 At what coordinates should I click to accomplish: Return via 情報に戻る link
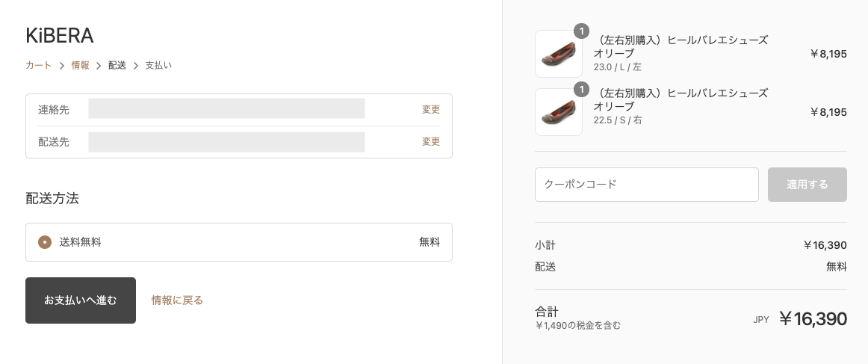[177, 300]
